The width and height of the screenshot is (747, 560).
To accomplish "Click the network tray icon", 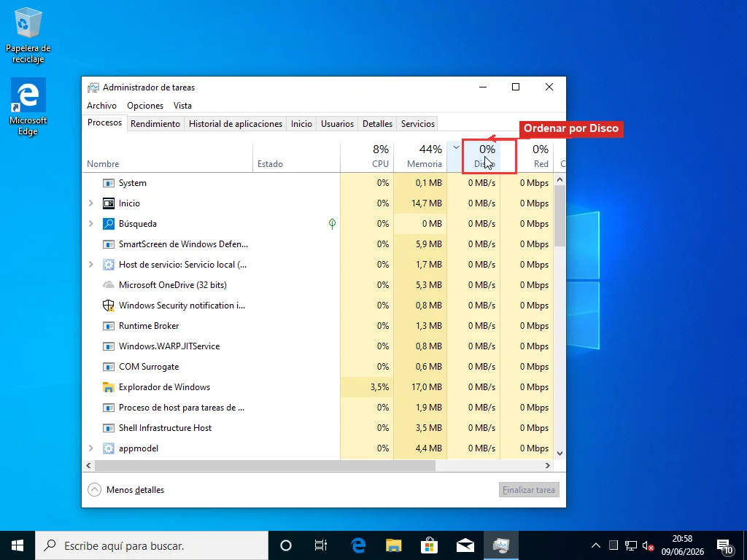I will pos(631,545).
